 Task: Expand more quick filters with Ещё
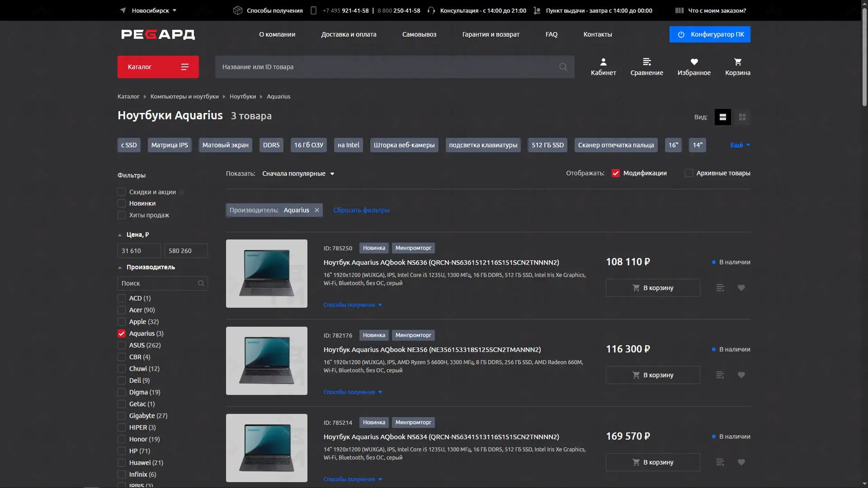tap(740, 145)
